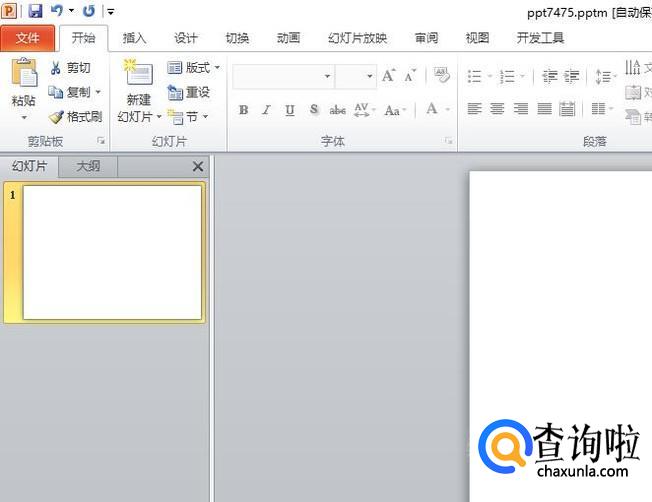Click the Copy (复制) button
Viewport: 652px width, 502px height.
77,92
